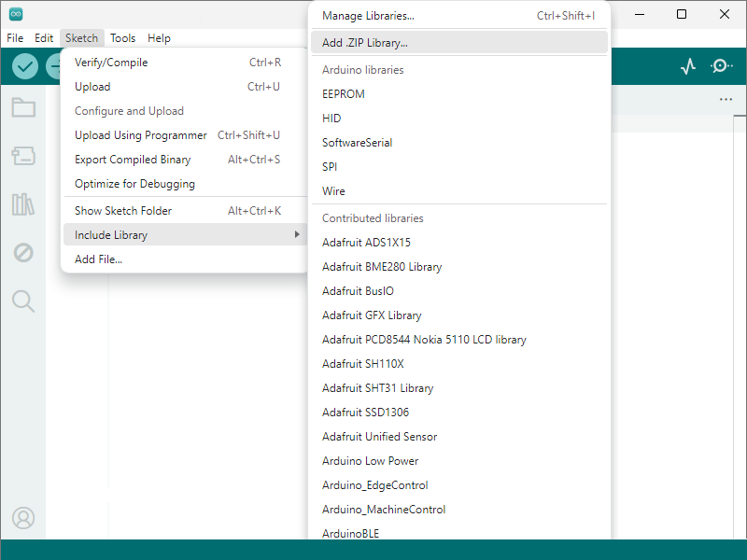Select Verify/Compile from Sketch menu
The width and height of the screenshot is (747, 560).
pos(185,63)
